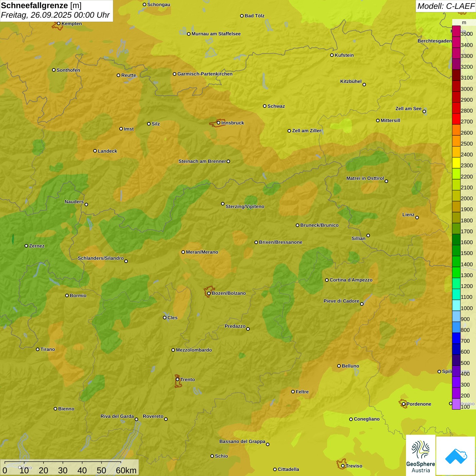Click the 2700 m red legend color
The width and height of the screenshot is (476, 476).
pos(456,119)
